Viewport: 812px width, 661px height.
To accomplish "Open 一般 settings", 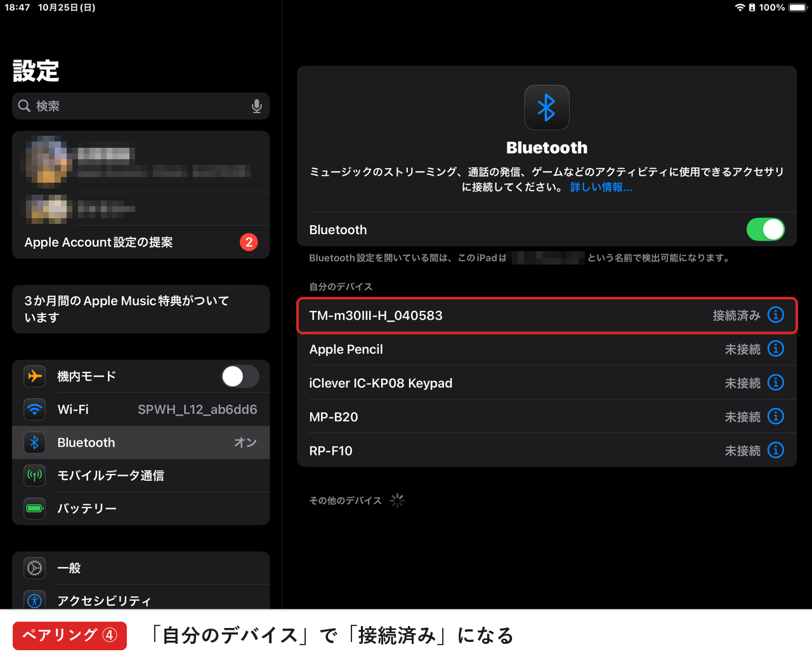I will coord(141,568).
